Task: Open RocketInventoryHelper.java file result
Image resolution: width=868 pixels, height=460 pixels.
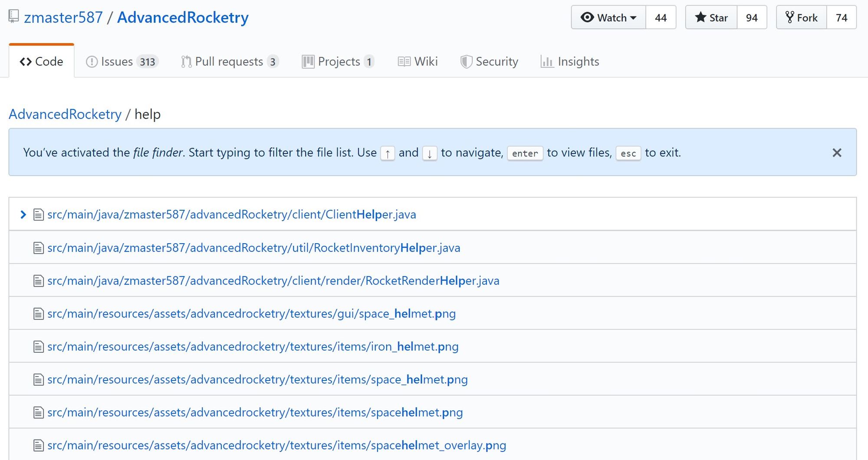Action: (x=254, y=248)
